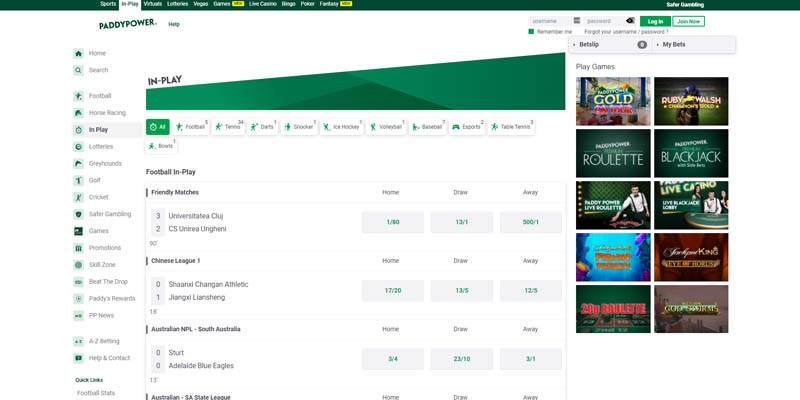Select the In Play stopwatch icon in sidebar
800x400 pixels.
point(78,130)
